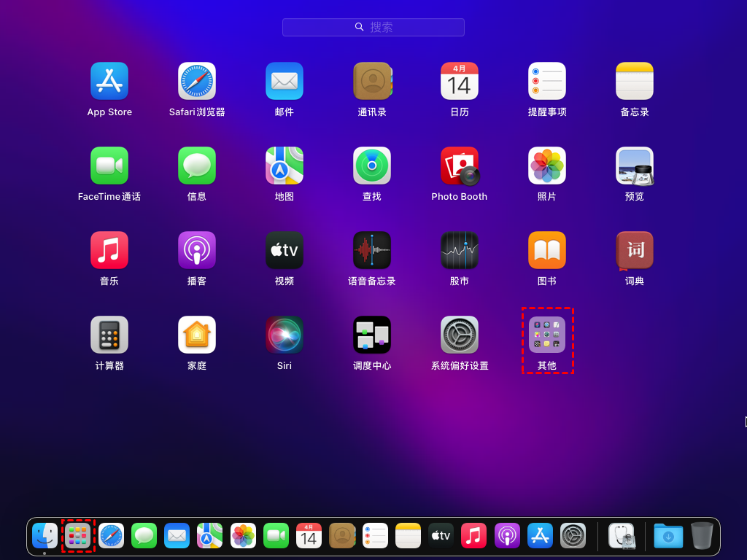
Task: Open 系统偏好设置 in Launchpad grid
Action: pyautogui.click(x=460, y=335)
